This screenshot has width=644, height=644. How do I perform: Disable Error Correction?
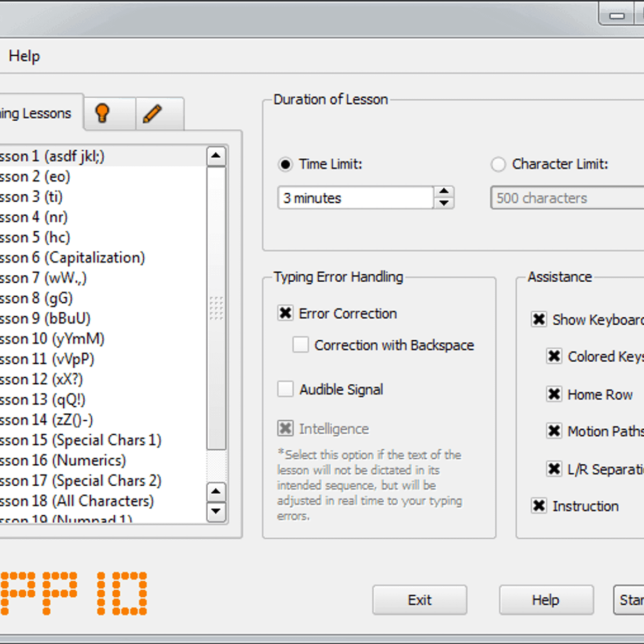click(x=286, y=313)
